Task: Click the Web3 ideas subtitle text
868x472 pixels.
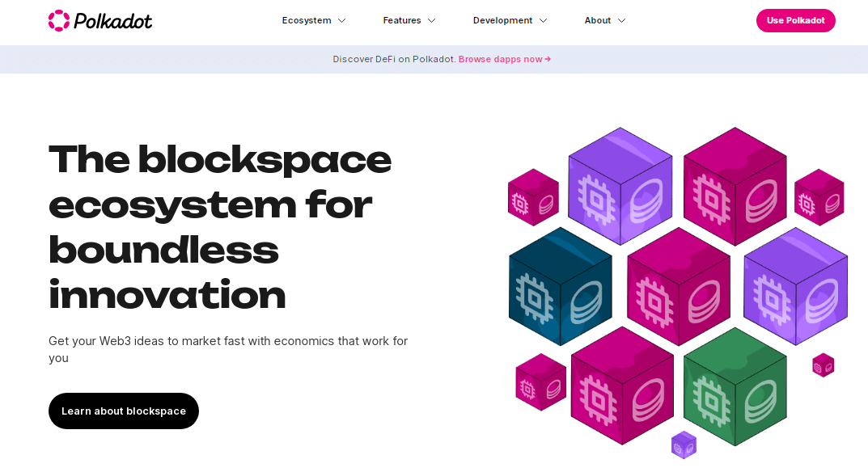Action: tap(228, 349)
